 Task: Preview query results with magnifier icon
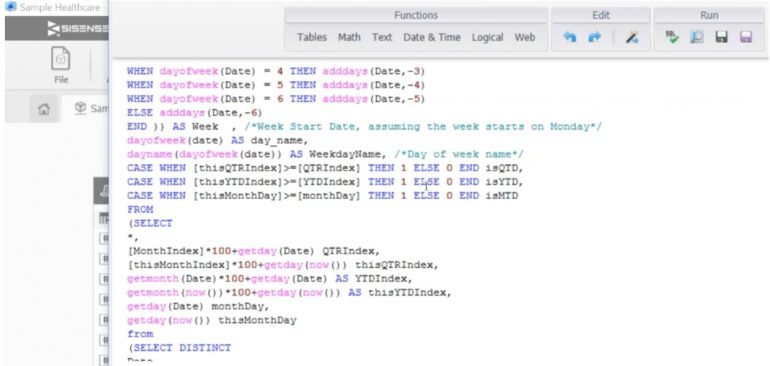click(x=697, y=37)
